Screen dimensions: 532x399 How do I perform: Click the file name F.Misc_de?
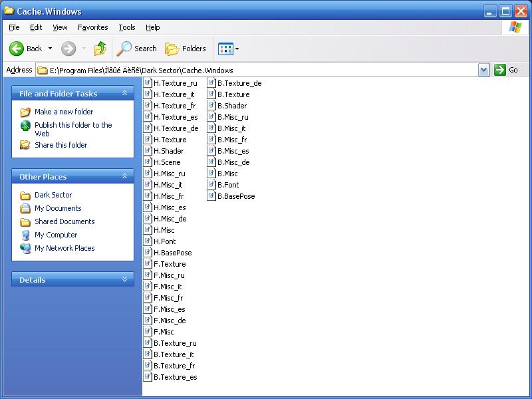coord(170,321)
